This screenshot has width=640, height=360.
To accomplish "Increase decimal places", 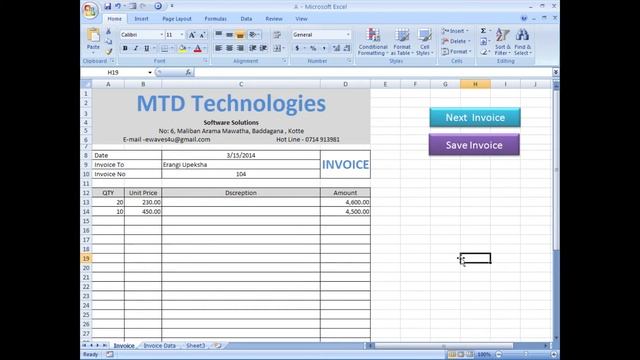I will [x=336, y=49].
